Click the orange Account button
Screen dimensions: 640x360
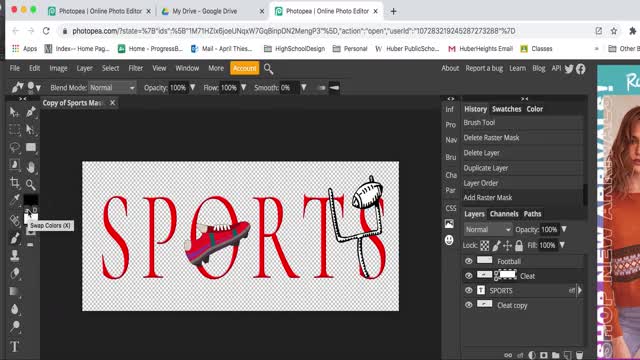coord(244,68)
